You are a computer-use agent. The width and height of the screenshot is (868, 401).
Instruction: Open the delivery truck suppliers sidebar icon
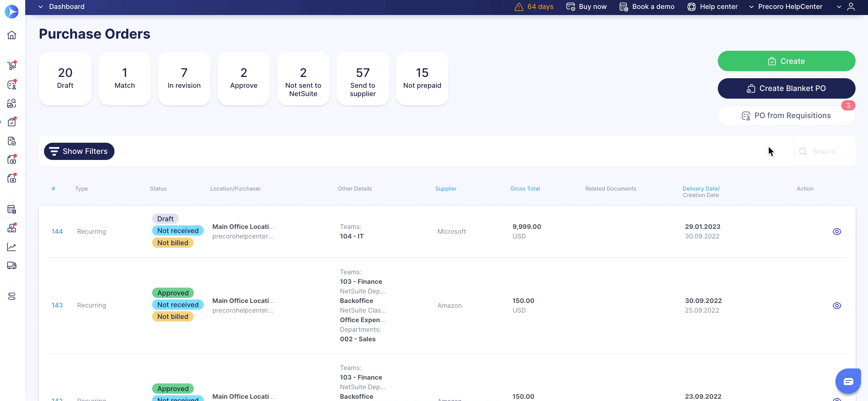click(12, 266)
